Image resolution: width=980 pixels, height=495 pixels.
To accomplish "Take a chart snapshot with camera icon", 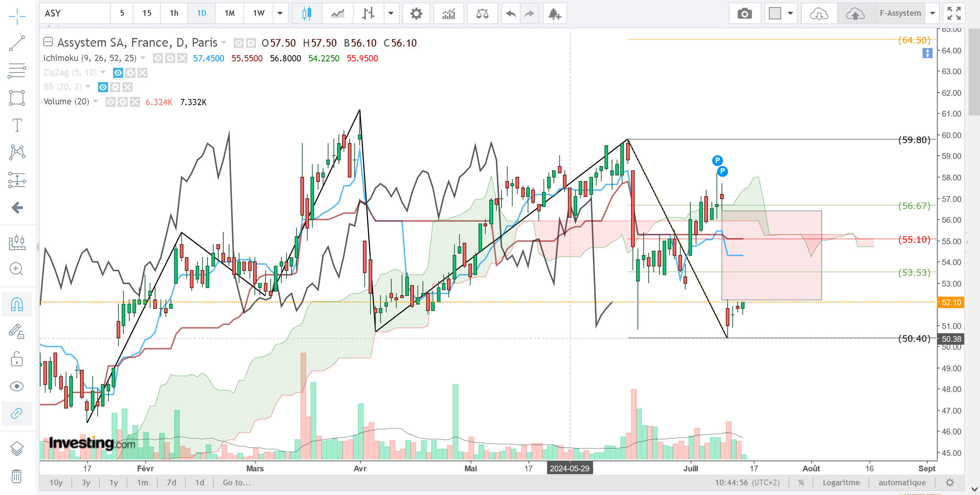I will click(x=744, y=14).
